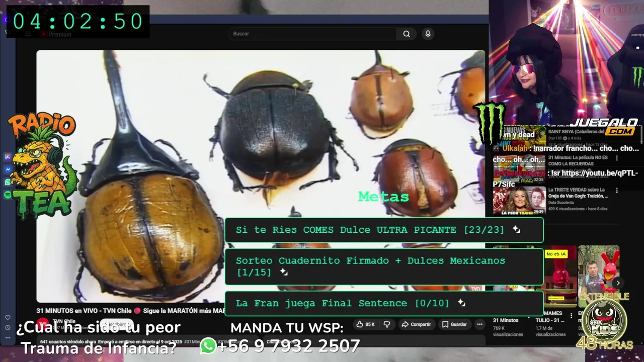Open '31 Minutos: La película NO ES' title
Viewport: 644px width, 362px height.
click(578, 160)
